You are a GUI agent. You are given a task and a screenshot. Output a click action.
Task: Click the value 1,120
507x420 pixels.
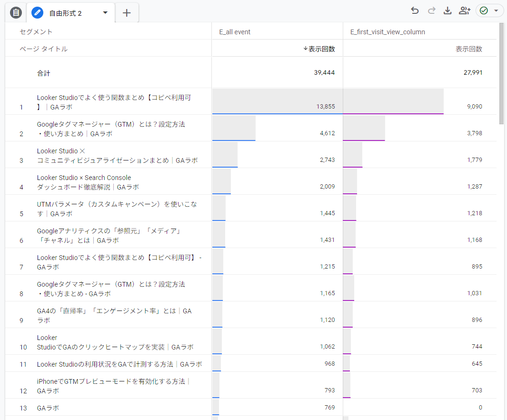pyautogui.click(x=327, y=320)
